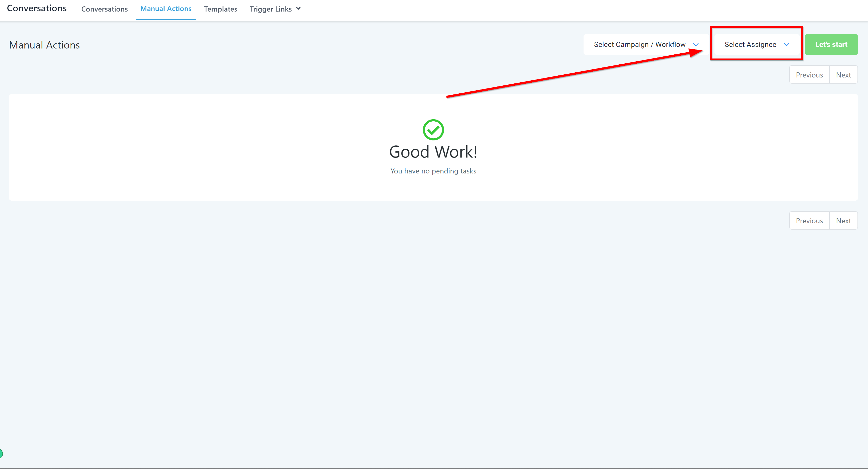
Task: Click the top Next pagination button
Action: click(x=843, y=75)
